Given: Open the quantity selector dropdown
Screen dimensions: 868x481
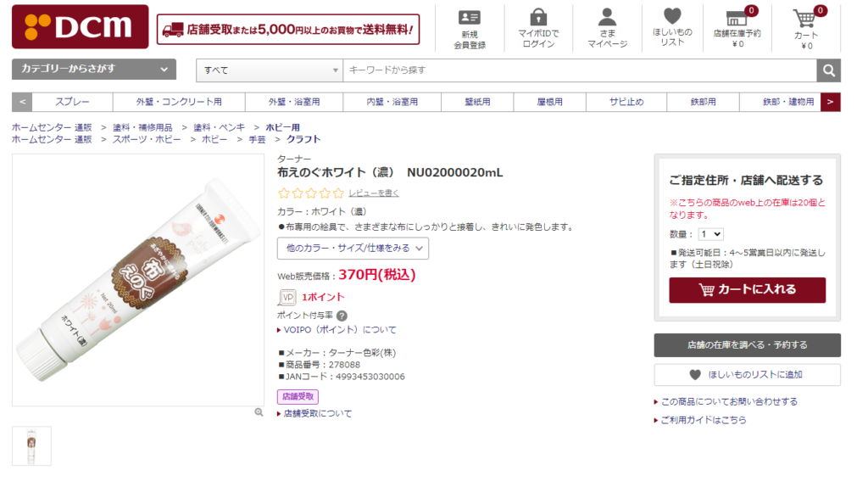Looking at the screenshot, I should [x=710, y=234].
